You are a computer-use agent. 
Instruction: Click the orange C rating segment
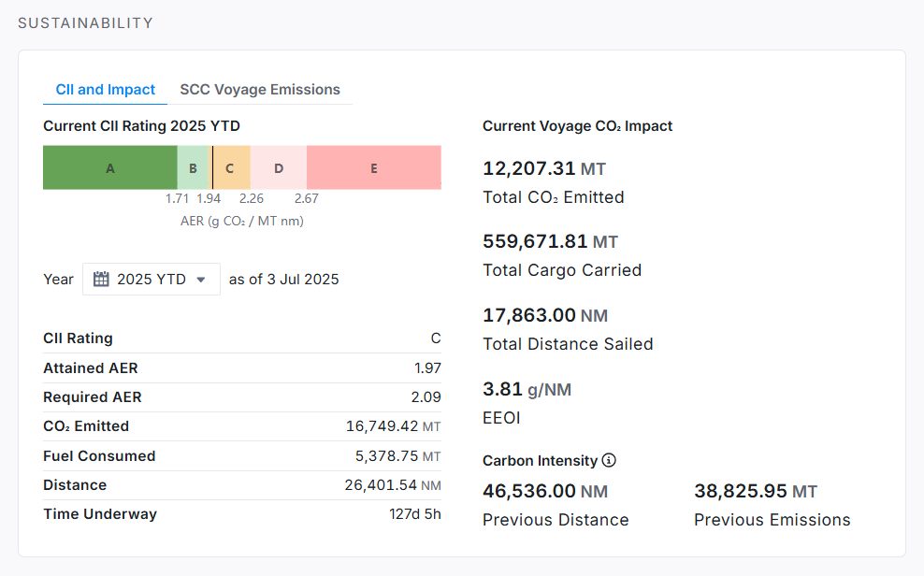click(231, 168)
